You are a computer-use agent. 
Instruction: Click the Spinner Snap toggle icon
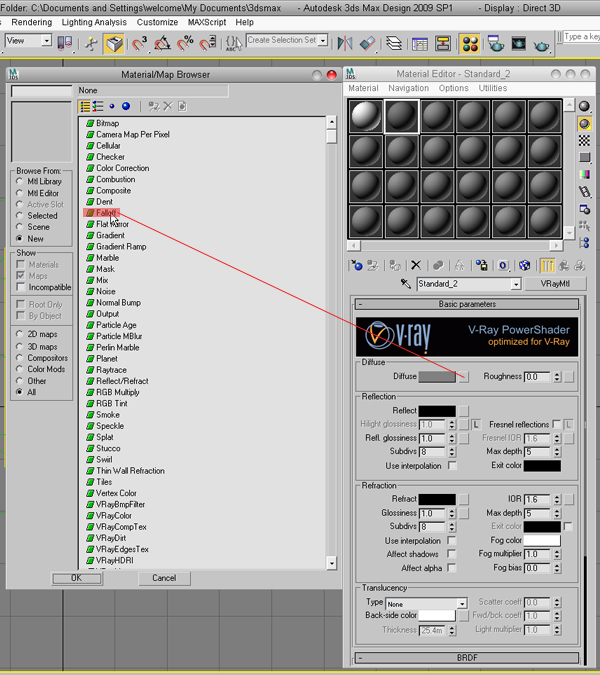(x=207, y=43)
